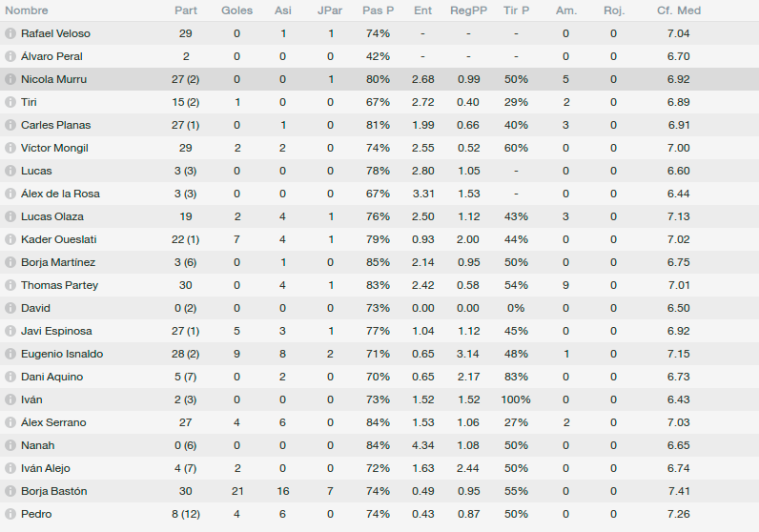
Task: Open the info icon next to Tiri
Action: pos(10,102)
